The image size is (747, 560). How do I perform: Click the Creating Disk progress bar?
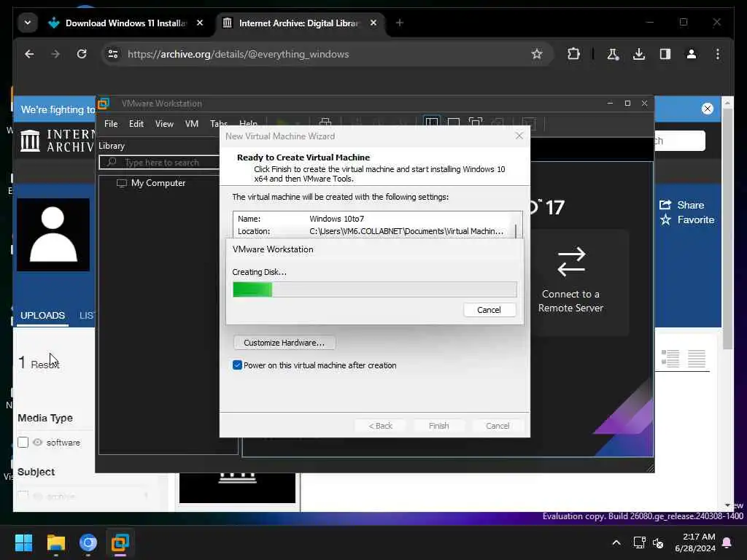tap(374, 289)
